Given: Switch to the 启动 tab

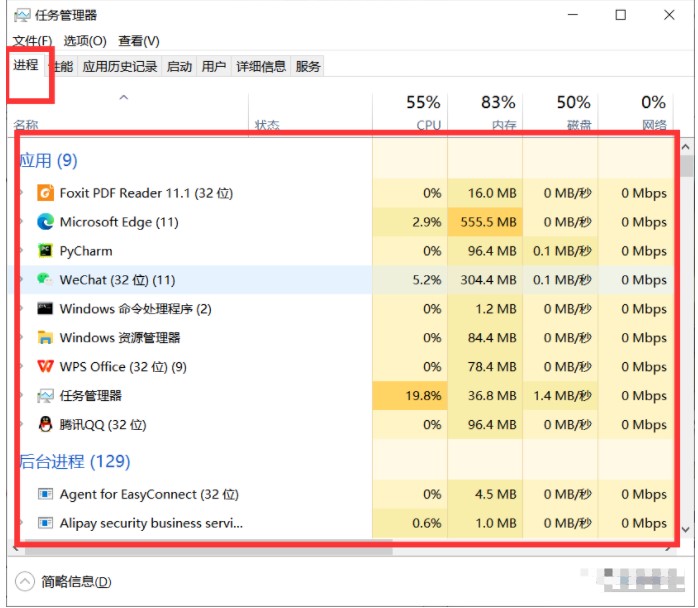Looking at the screenshot, I should [x=179, y=66].
